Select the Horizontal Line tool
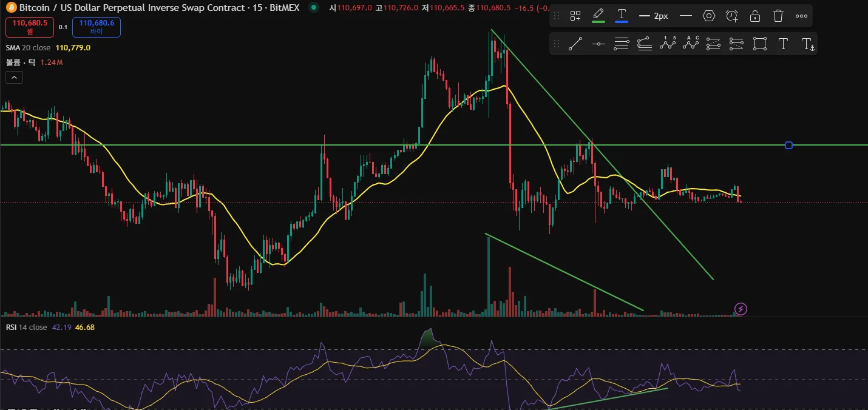Screen dimensions: 868x410 (x=598, y=44)
